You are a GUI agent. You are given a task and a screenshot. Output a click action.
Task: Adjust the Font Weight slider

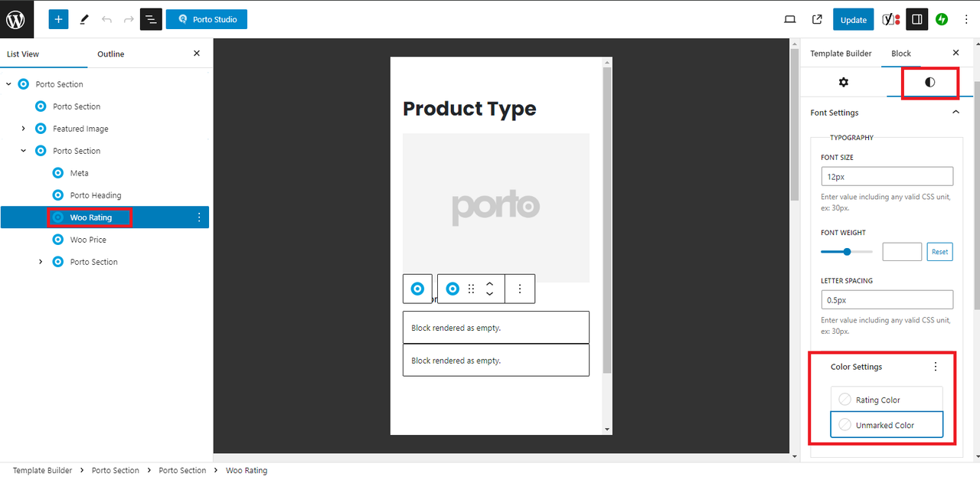pos(847,252)
